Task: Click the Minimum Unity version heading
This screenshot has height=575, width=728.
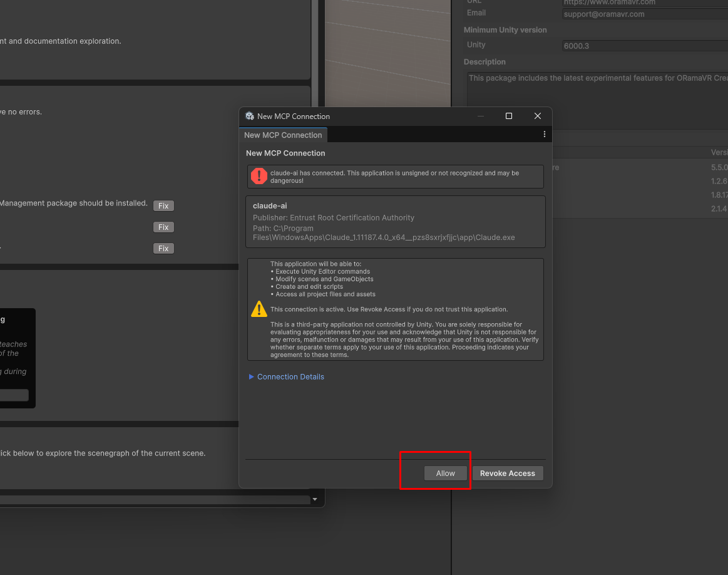Action: 505,29
